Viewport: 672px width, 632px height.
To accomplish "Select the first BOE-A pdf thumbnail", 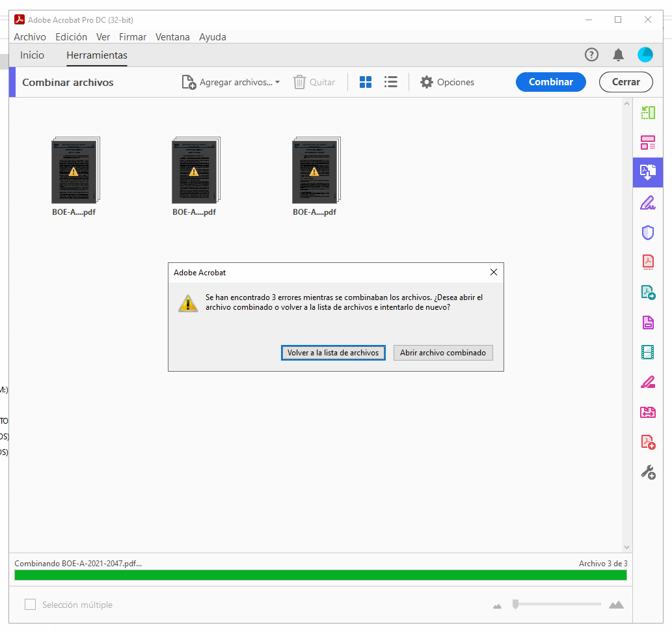I will pyautogui.click(x=75, y=171).
